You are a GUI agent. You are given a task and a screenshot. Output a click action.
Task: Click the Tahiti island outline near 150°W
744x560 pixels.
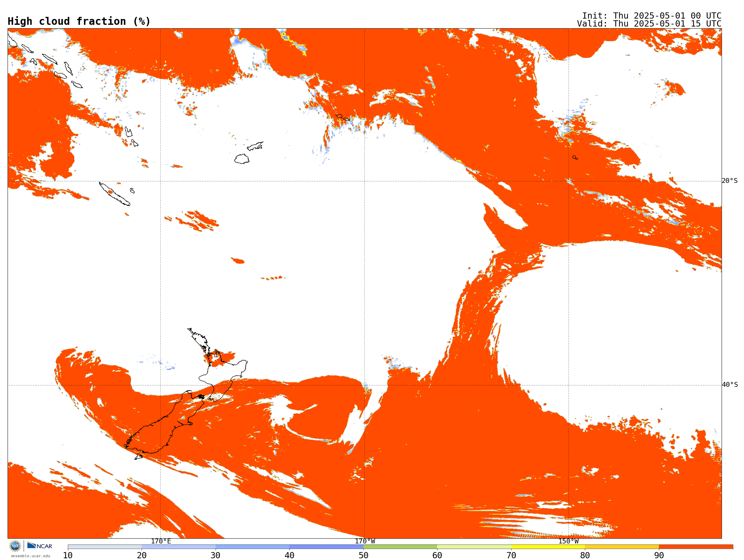pos(575,158)
